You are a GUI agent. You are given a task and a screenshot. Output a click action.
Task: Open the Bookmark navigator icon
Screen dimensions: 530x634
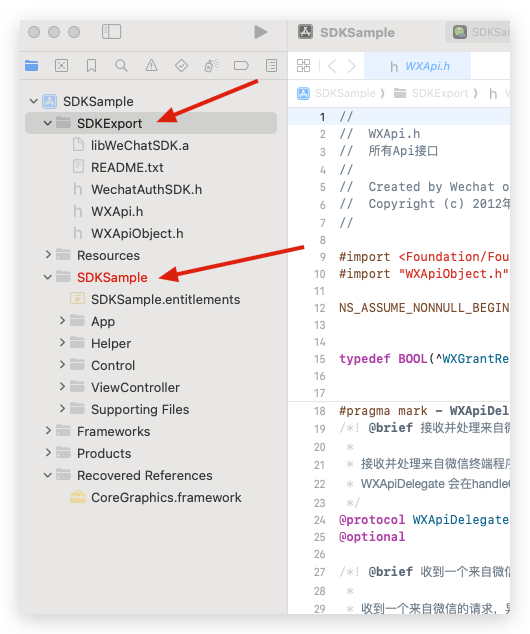click(x=91, y=65)
